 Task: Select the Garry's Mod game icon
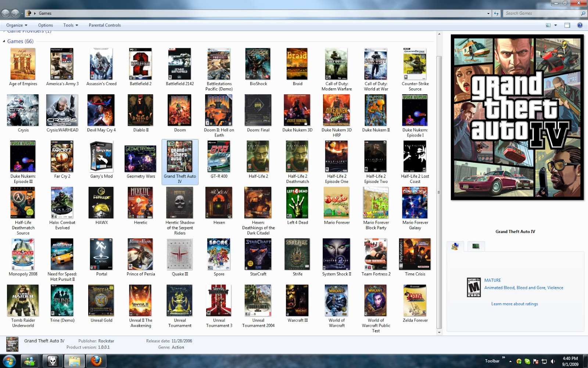[101, 157]
